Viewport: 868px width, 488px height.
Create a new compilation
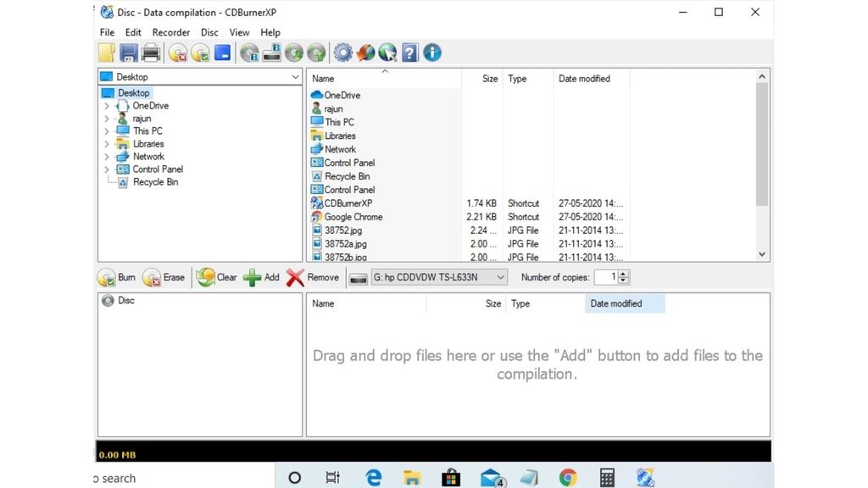coord(107,53)
